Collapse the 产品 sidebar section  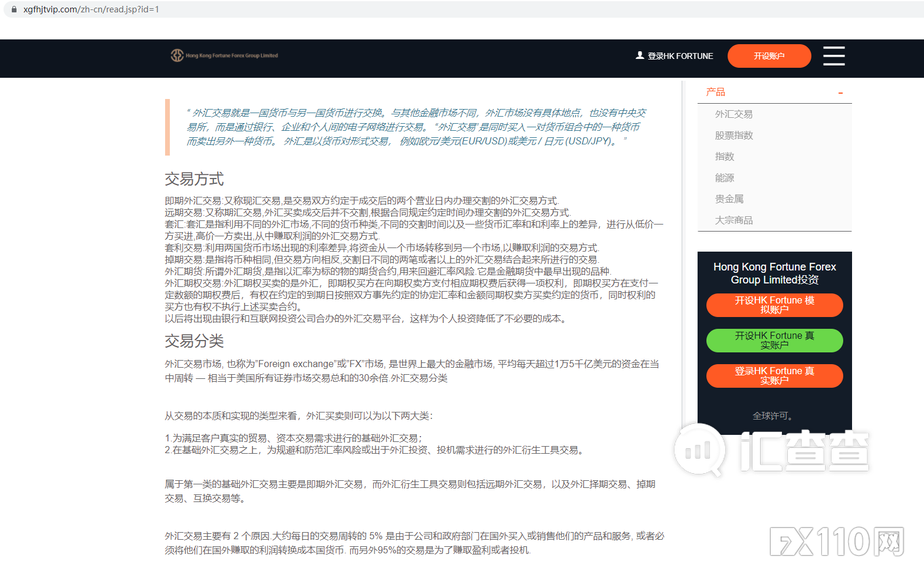point(841,93)
